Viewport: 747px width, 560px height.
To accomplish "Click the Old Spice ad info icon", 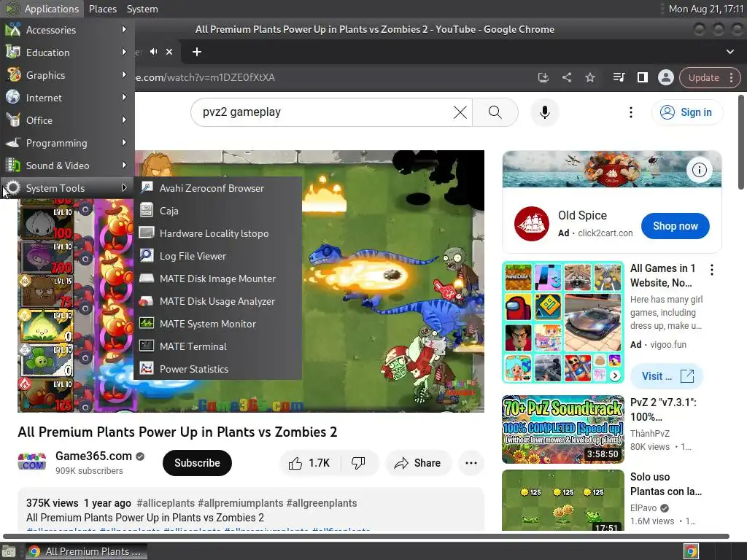I will pos(699,169).
